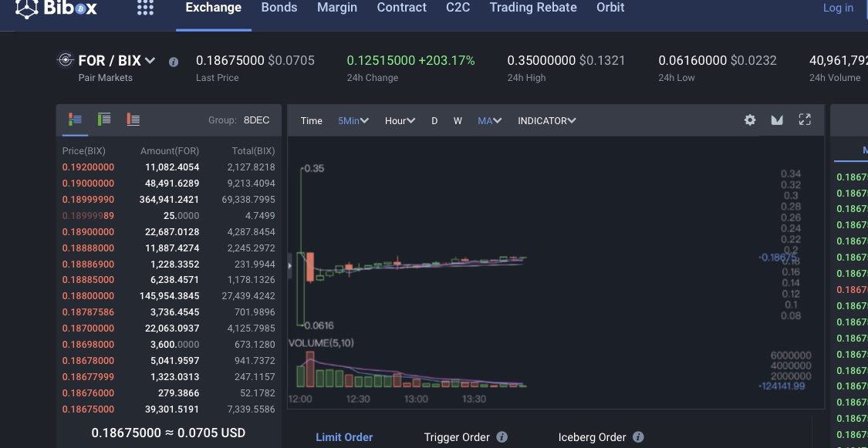Select ask price 0.19000000 row

pyautogui.click(x=168, y=183)
